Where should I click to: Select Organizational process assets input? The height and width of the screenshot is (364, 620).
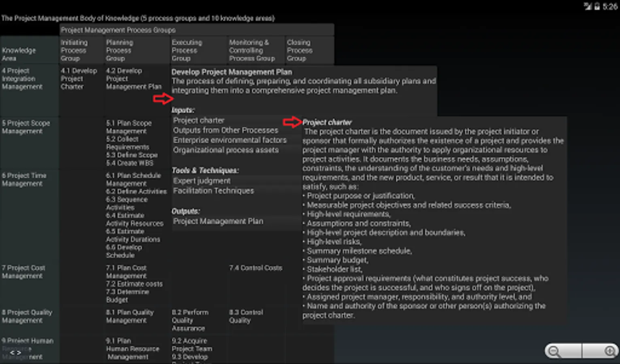(226, 150)
